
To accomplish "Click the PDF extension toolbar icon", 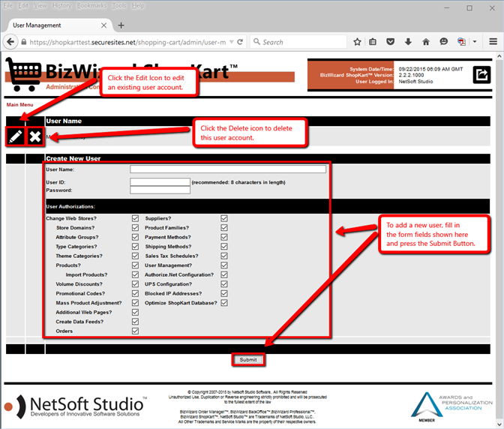I will point(461,42).
